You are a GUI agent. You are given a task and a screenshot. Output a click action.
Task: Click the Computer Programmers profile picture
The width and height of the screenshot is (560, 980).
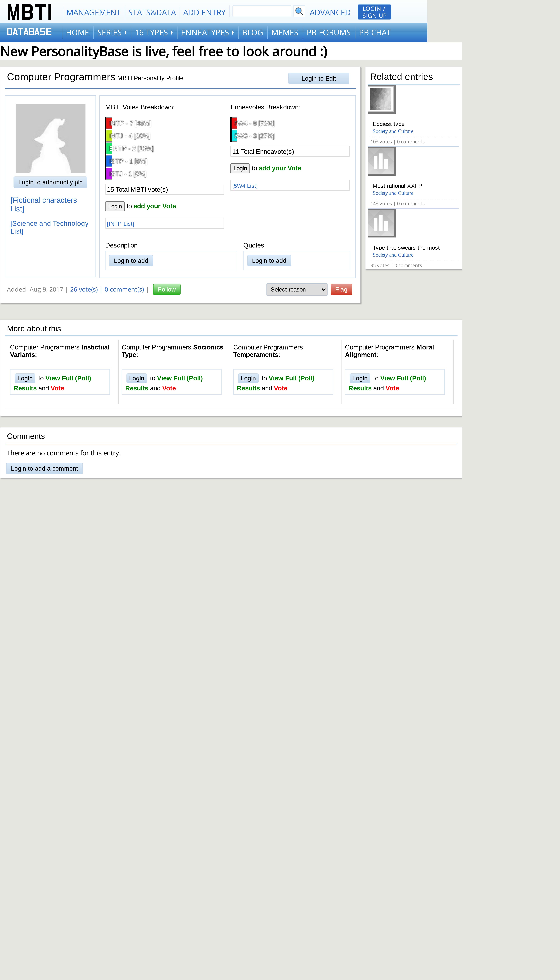tap(50, 138)
